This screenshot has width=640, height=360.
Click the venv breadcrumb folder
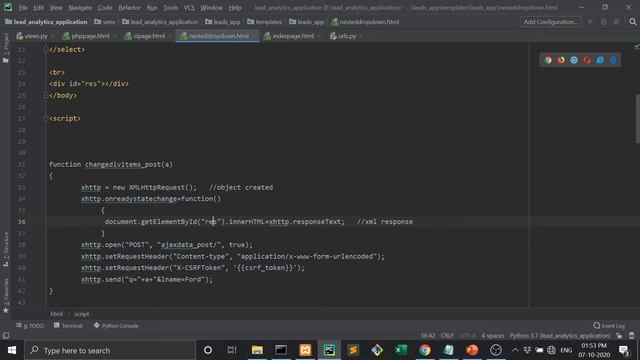point(104,22)
